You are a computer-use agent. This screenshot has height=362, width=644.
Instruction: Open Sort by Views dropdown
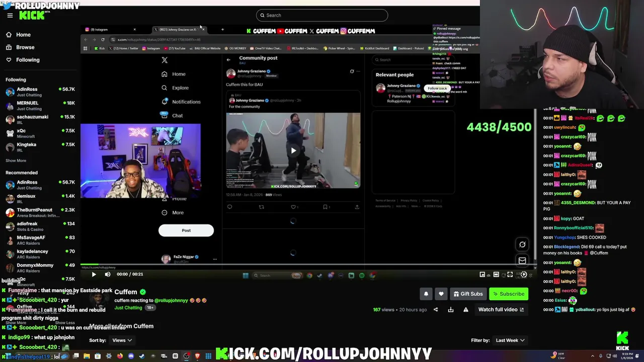[122, 340]
